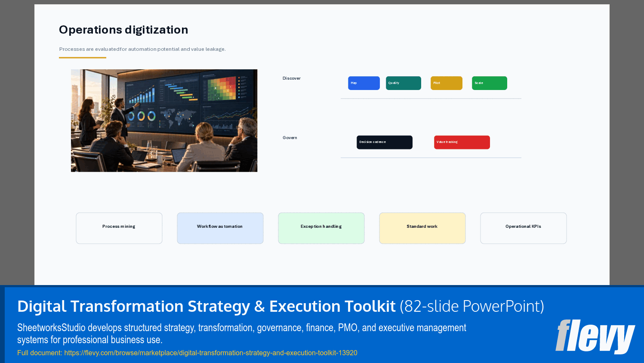Click the blue Map step box

pyautogui.click(x=364, y=83)
